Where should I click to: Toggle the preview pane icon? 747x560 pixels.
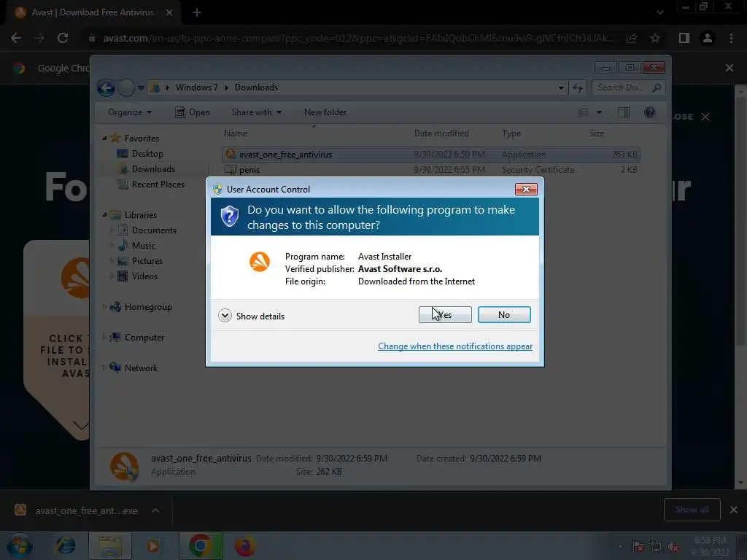point(623,112)
